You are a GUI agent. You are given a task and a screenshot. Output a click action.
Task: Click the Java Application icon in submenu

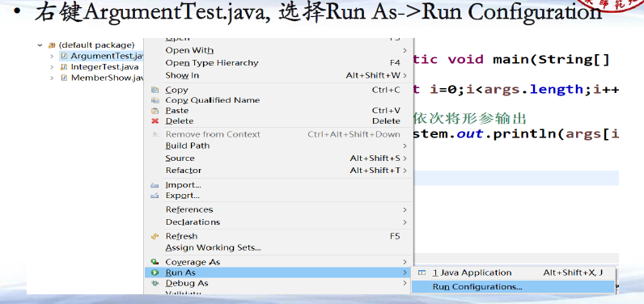tap(422, 272)
